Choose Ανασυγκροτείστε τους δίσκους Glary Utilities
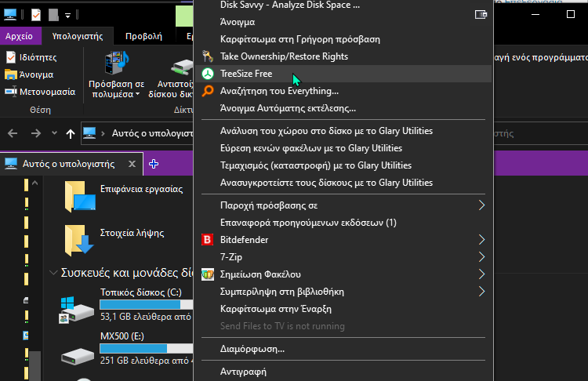 click(343, 182)
